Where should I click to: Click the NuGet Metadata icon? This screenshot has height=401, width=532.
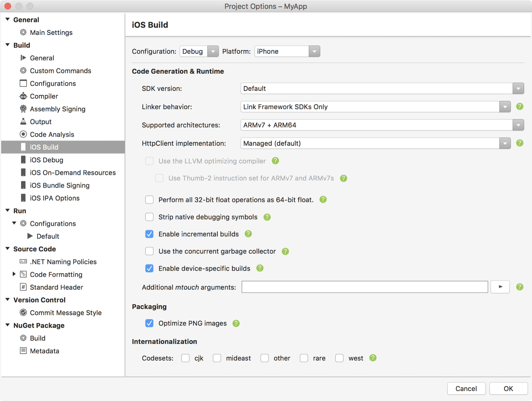pyautogui.click(x=23, y=351)
